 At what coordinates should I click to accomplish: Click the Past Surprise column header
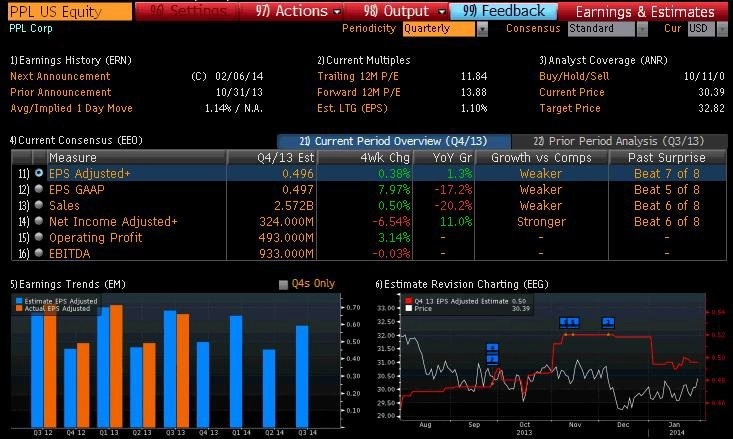point(666,158)
